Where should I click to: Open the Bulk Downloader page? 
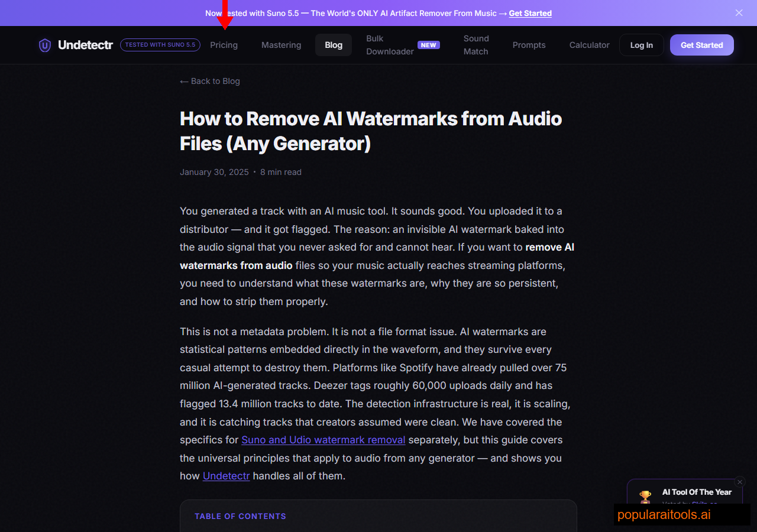tap(390, 45)
